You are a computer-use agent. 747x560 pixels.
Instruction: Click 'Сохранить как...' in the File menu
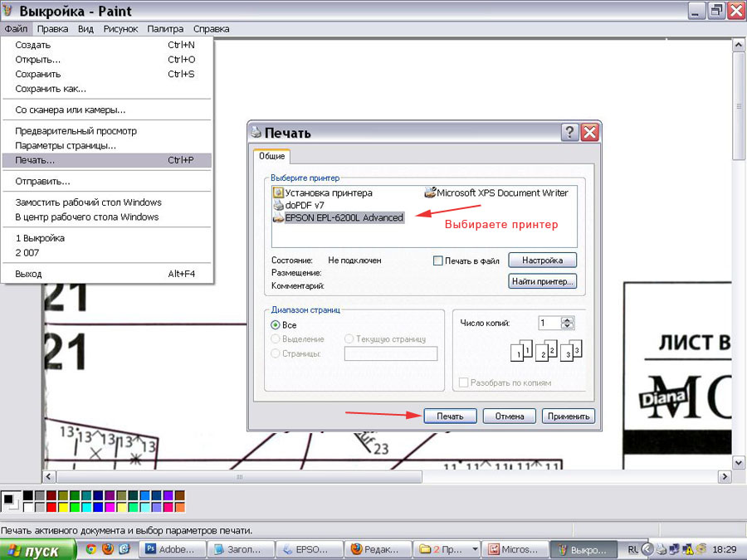pos(51,89)
